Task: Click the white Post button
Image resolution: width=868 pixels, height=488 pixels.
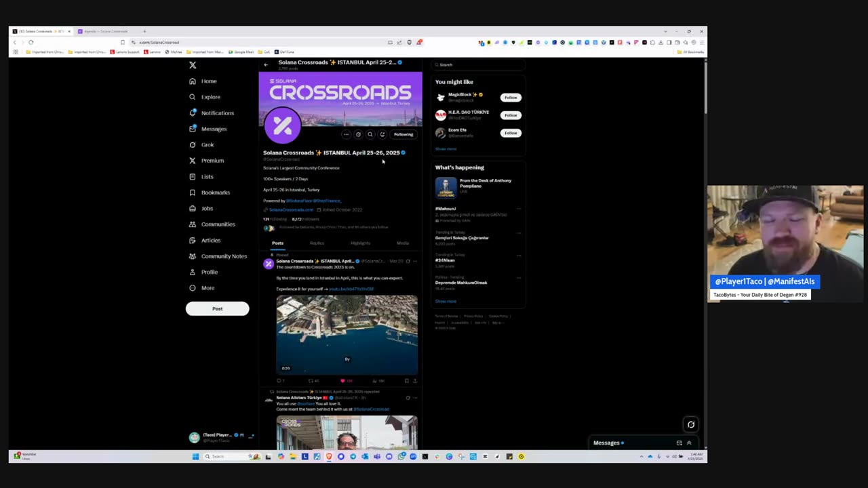Action: tap(217, 309)
